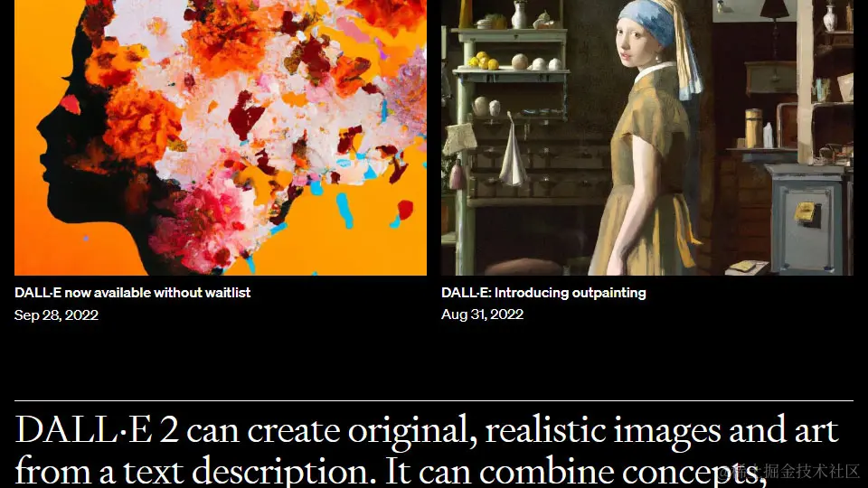Open "DALL·E now available without waitlist" article
868x488 pixels.
(132, 293)
